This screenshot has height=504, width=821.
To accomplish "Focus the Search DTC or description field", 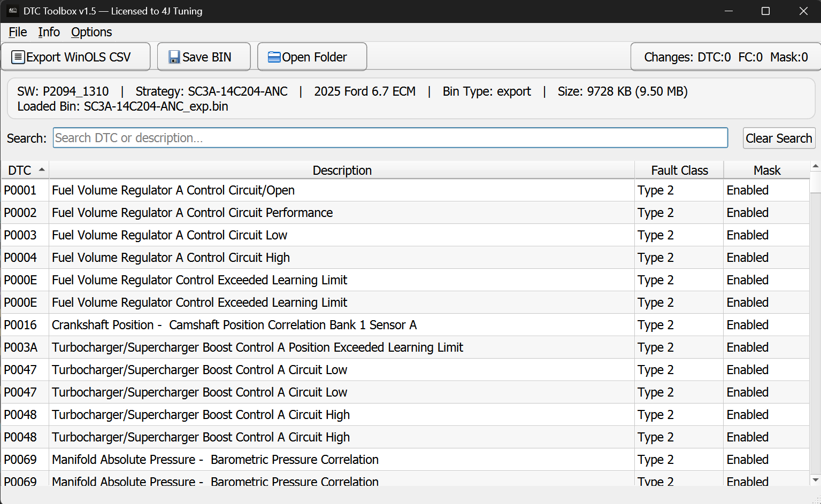I will click(x=390, y=138).
